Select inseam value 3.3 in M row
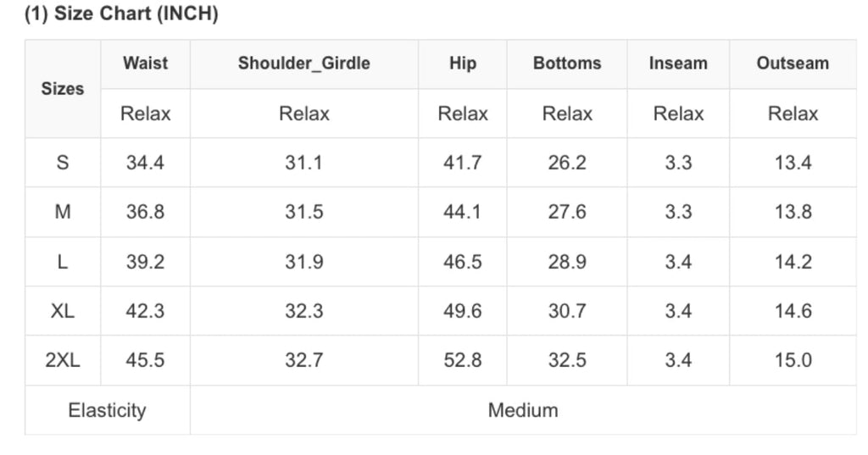868x455 pixels. [678, 212]
